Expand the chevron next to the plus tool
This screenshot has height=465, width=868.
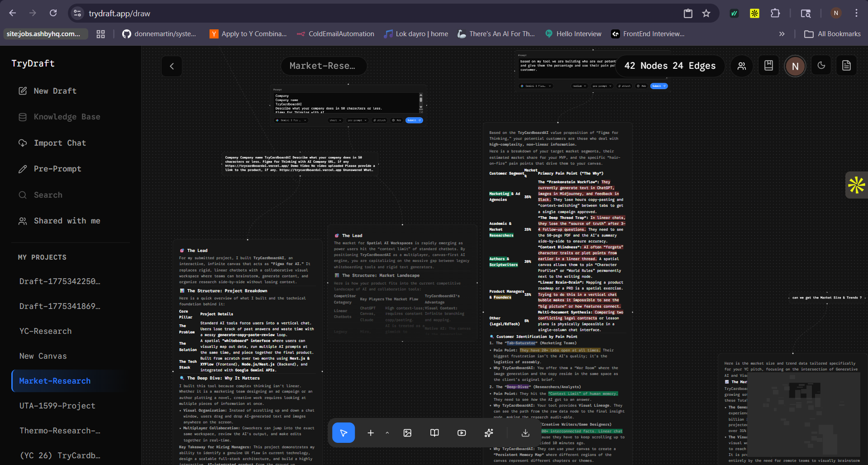(x=387, y=433)
